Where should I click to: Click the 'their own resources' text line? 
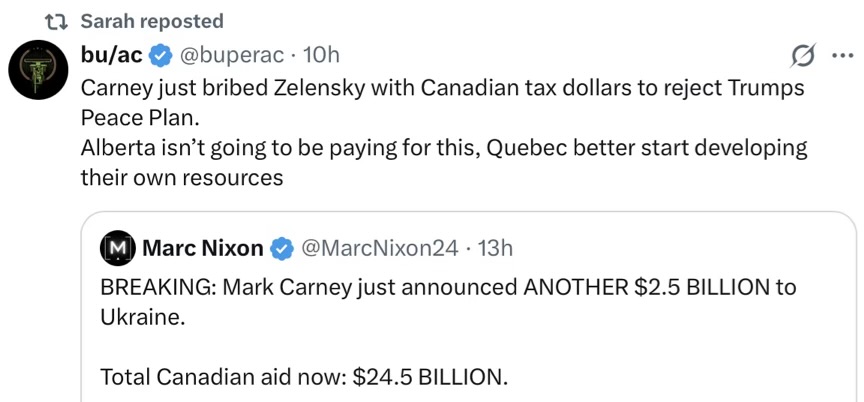click(182, 177)
